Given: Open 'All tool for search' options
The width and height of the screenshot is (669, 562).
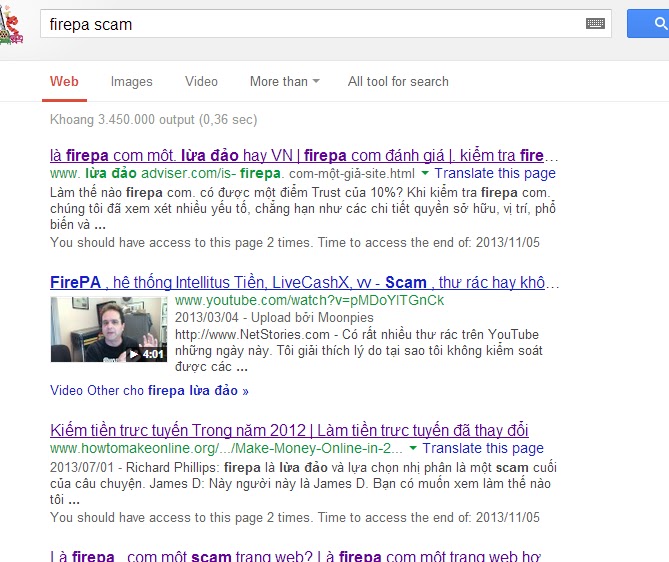Looking at the screenshot, I should (398, 82).
